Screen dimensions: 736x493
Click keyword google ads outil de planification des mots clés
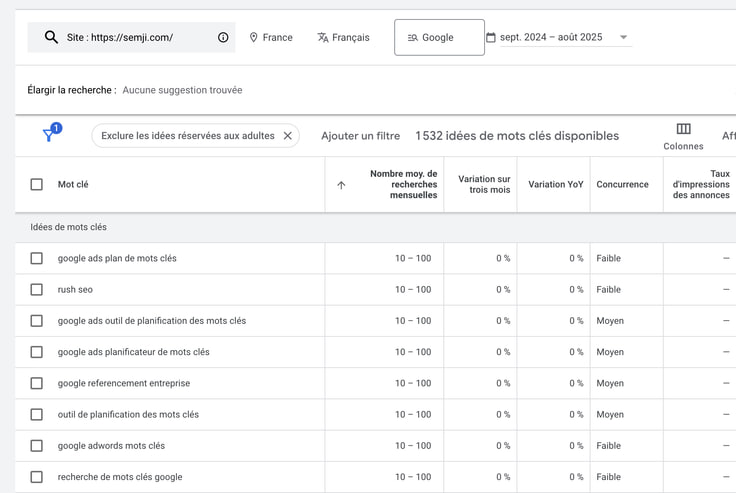click(152, 321)
